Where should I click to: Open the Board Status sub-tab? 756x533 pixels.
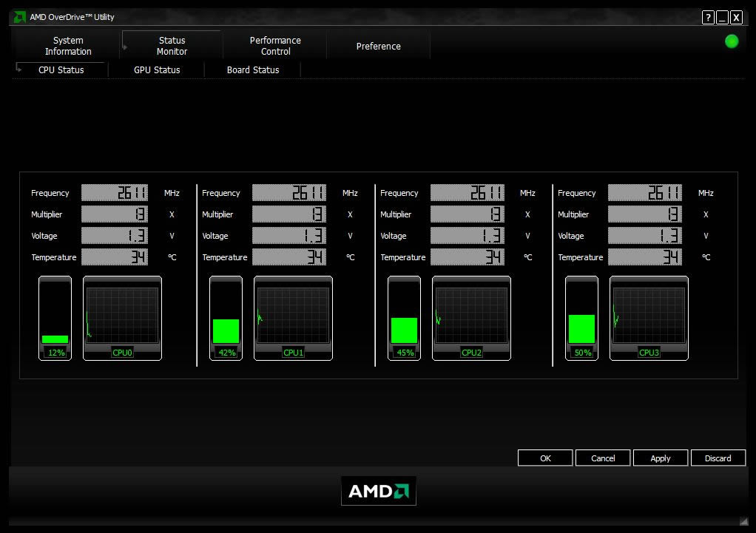coord(253,70)
